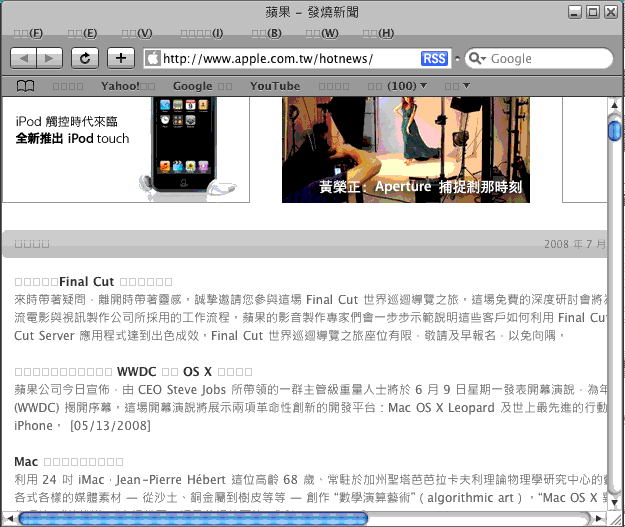Open the Final Cut news headline
The height and width of the screenshot is (527, 625).
(x=93, y=282)
